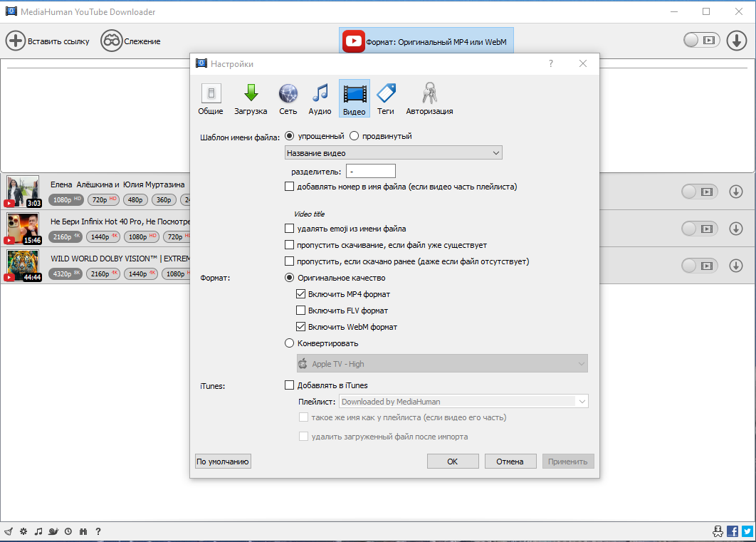Enable удалять emoji из имени файла

tap(289, 229)
